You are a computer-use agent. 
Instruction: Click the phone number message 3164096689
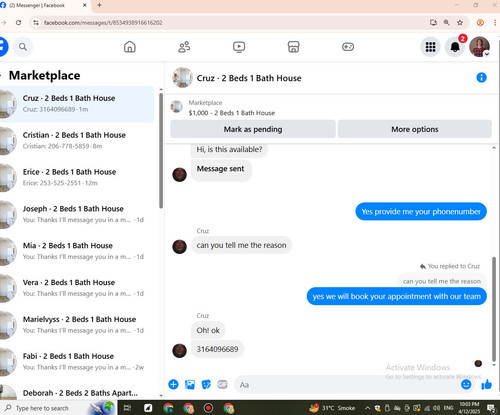point(217,349)
